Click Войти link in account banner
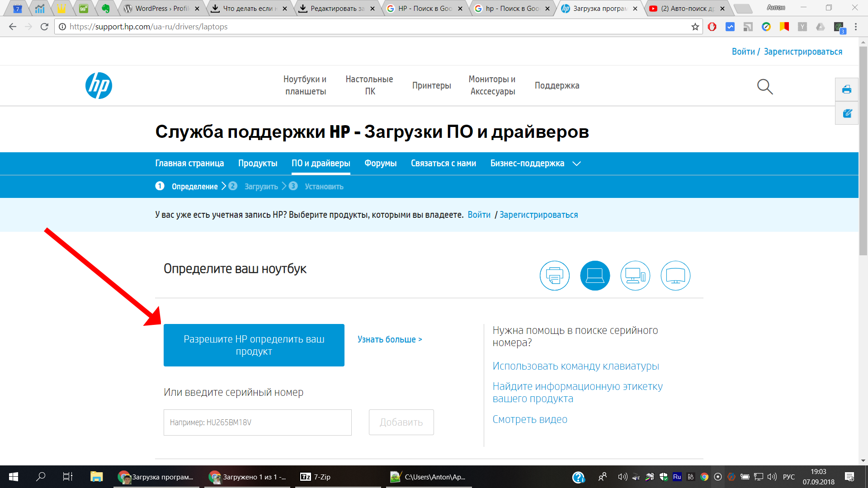The image size is (868, 488). pos(479,215)
